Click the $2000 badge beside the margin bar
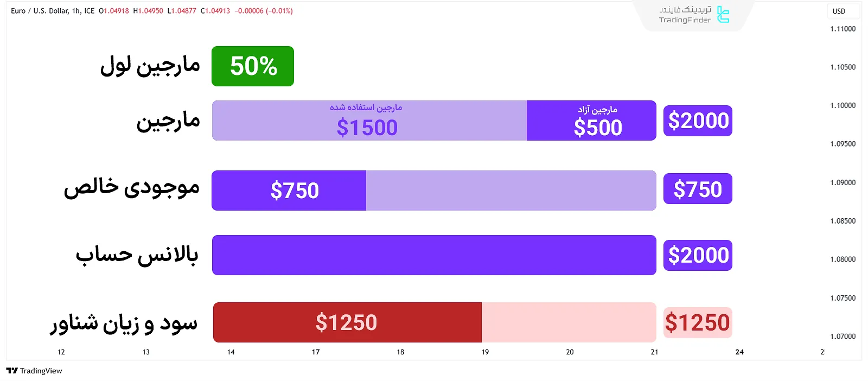The height and width of the screenshot is (381, 868). click(698, 120)
